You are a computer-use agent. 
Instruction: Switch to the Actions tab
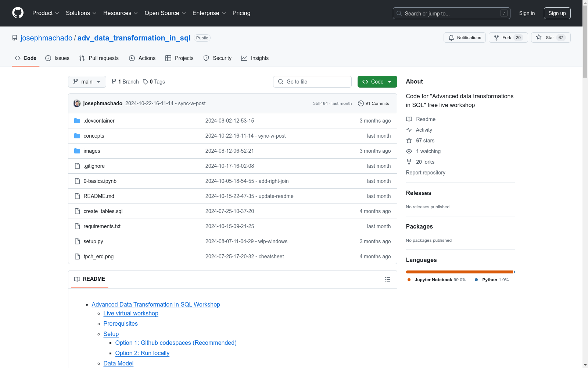[x=142, y=58]
